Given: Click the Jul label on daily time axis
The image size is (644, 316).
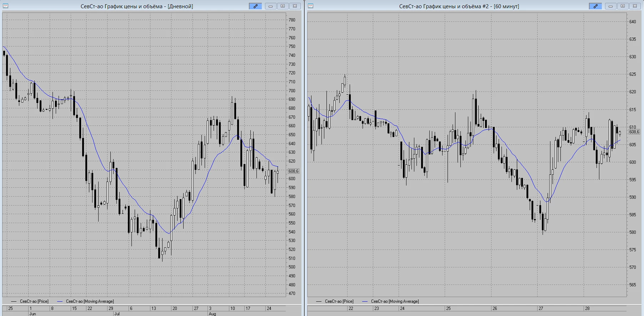Looking at the screenshot, I should [x=117, y=313].
